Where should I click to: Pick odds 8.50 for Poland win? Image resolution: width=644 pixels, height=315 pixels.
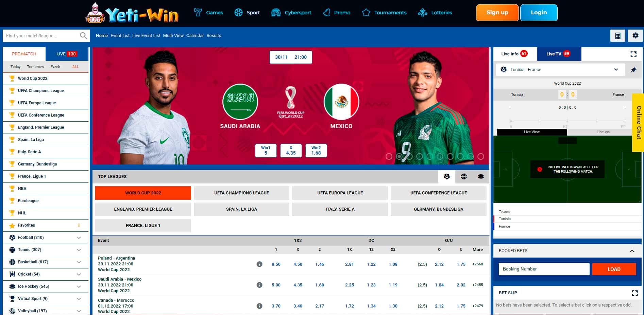[276, 264]
